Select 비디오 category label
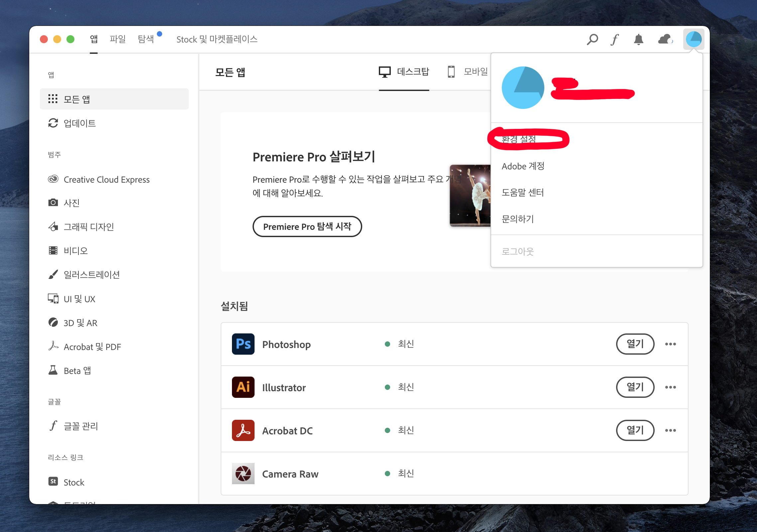Image resolution: width=757 pixels, height=532 pixels. (76, 250)
